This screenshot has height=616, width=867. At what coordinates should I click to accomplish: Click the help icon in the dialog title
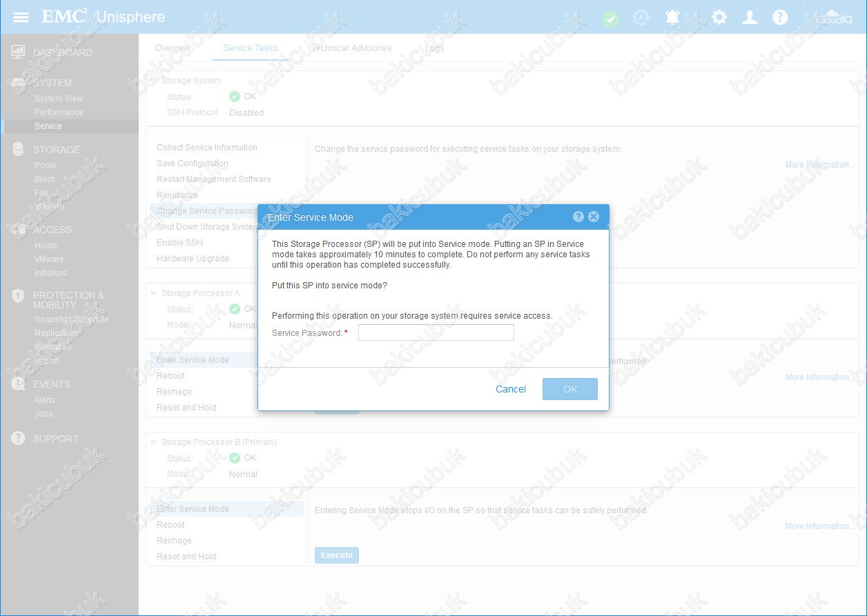pyautogui.click(x=578, y=217)
